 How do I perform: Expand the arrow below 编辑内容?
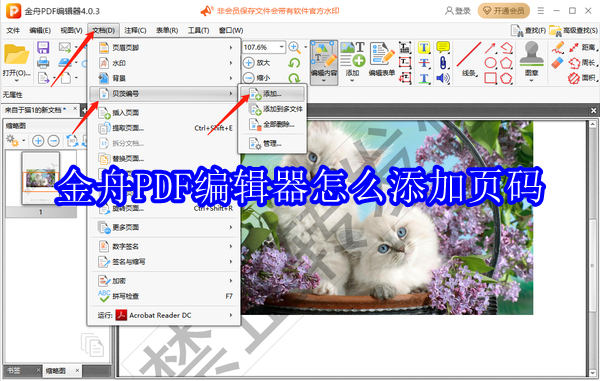[x=324, y=80]
